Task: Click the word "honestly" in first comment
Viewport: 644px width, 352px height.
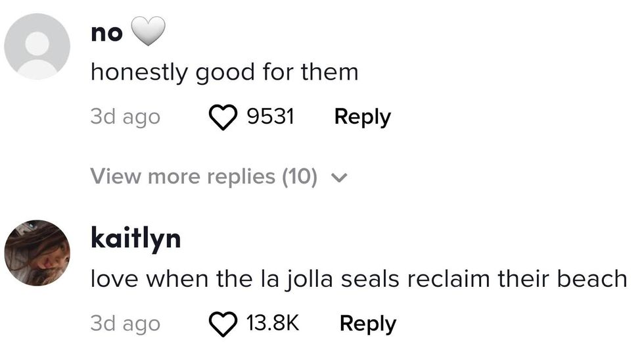Action: tap(139, 72)
